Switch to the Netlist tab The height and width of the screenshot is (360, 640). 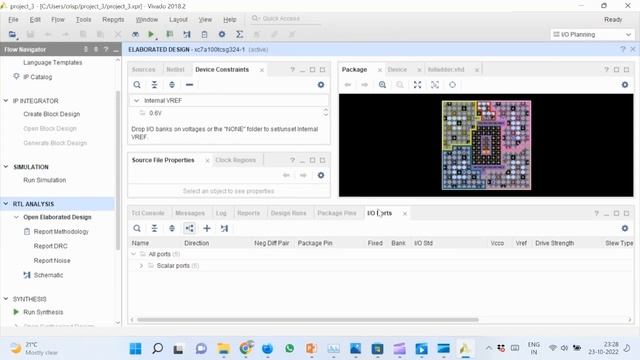coord(175,69)
